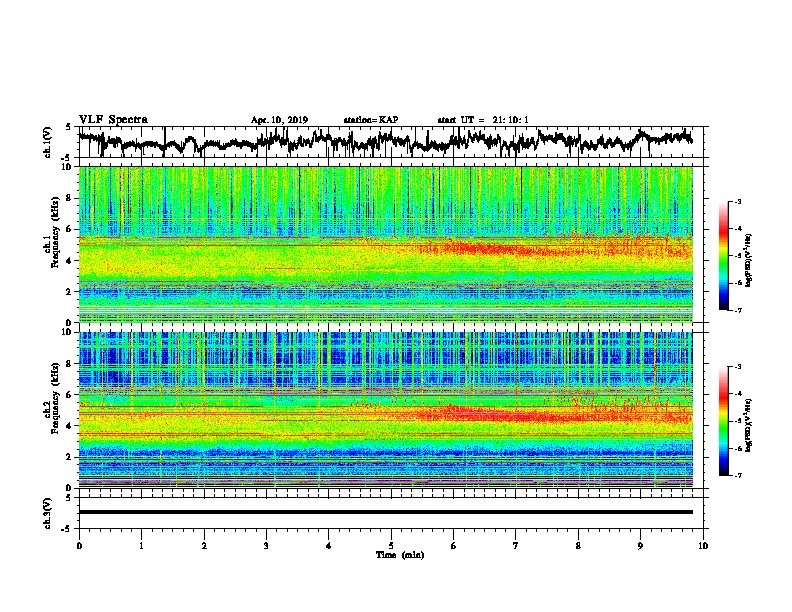
Task: Click the "-3" label on ch.1 color scale
Action: pyautogui.click(x=738, y=202)
